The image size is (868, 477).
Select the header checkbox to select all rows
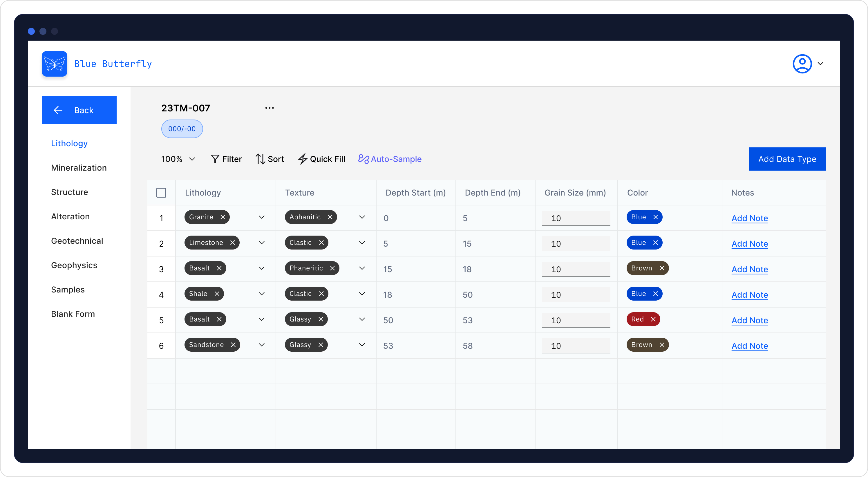click(x=161, y=192)
